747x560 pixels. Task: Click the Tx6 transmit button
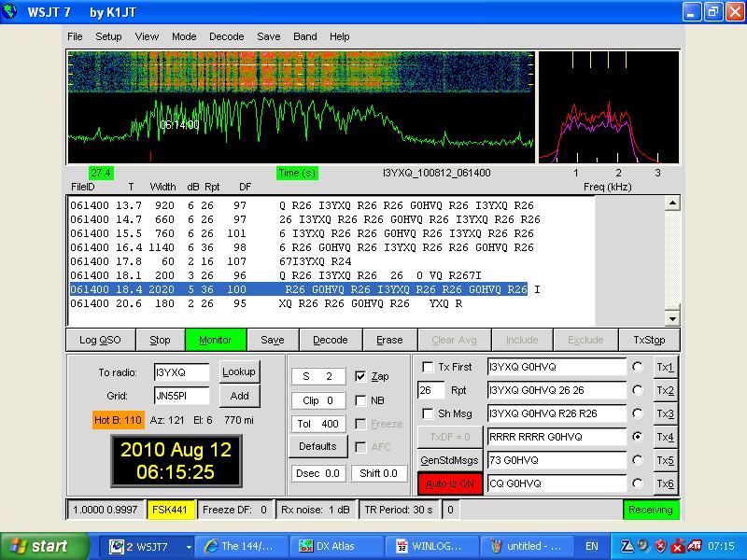(665, 483)
